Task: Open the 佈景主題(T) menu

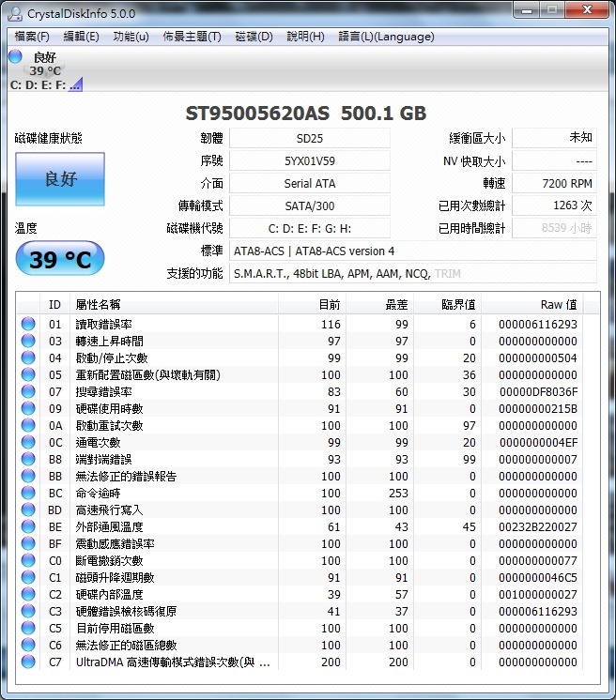Action: point(192,37)
